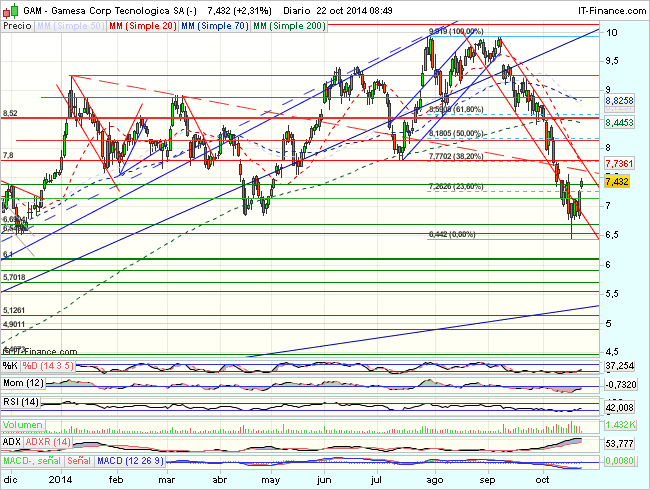Click the 10 tick on the price axis

(612, 32)
